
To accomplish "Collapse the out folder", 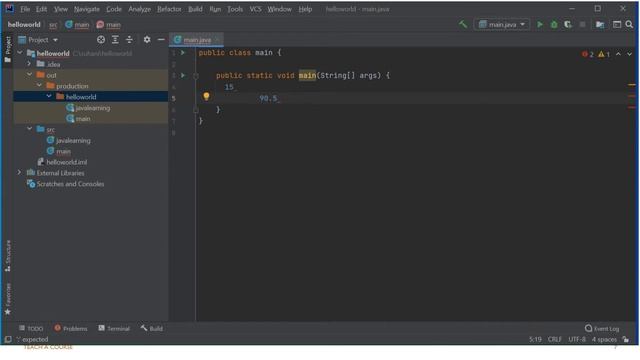I will 29,75.
